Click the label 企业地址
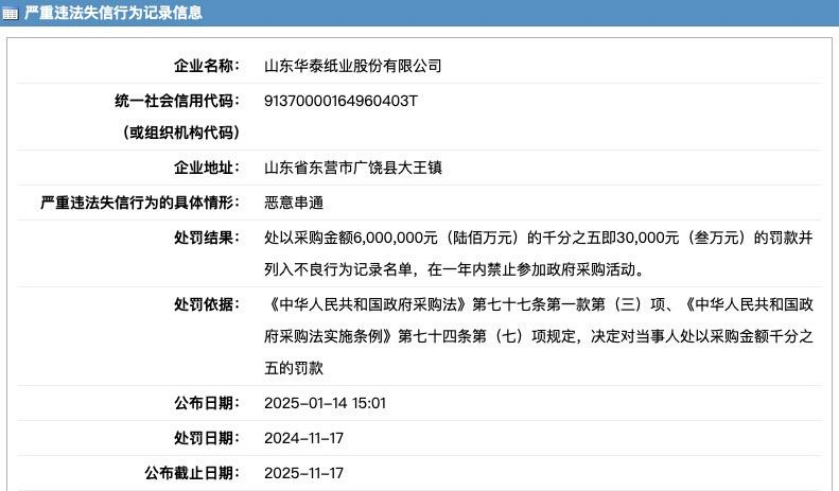The height and width of the screenshot is (491, 839). 207,167
